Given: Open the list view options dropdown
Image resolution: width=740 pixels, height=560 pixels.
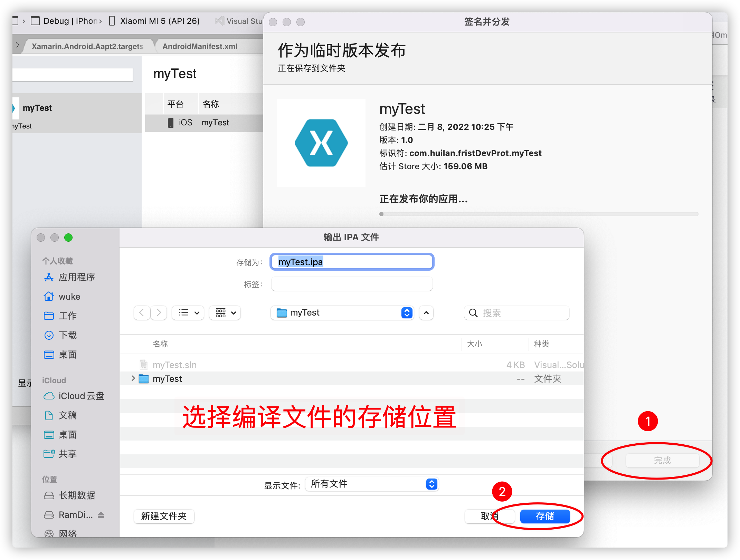Looking at the screenshot, I should click(188, 313).
